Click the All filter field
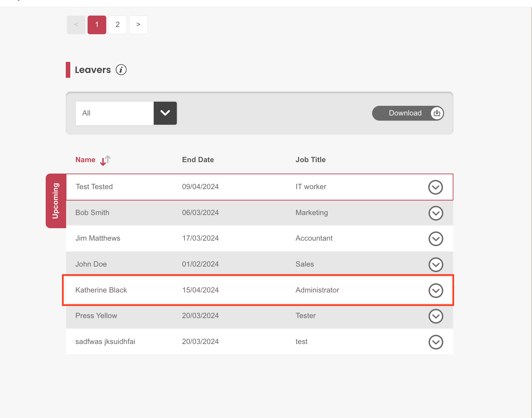 pyautogui.click(x=126, y=113)
